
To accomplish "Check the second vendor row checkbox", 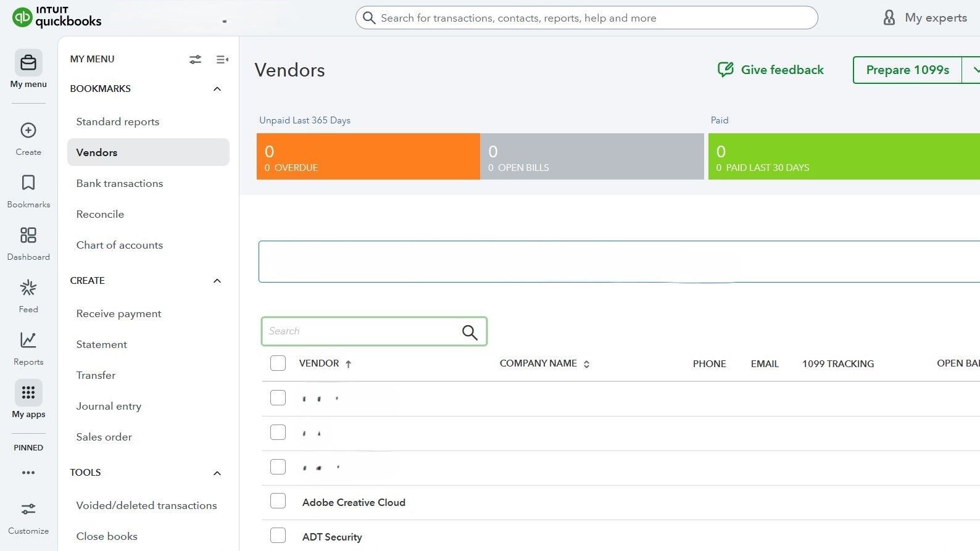I will [x=278, y=433].
